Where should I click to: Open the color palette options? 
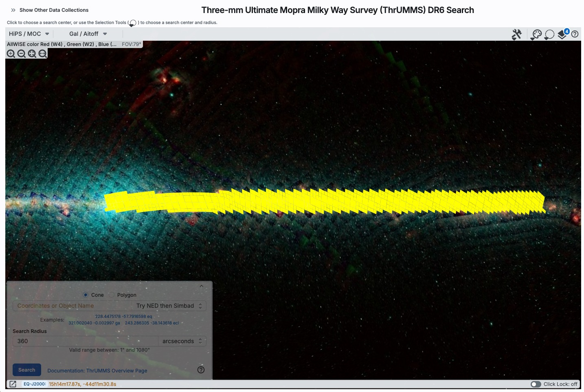tap(536, 35)
